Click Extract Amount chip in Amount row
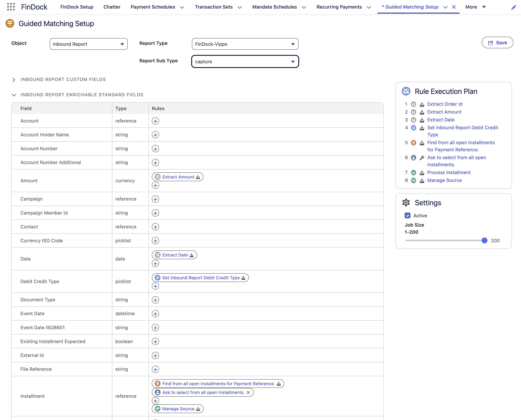 [177, 177]
